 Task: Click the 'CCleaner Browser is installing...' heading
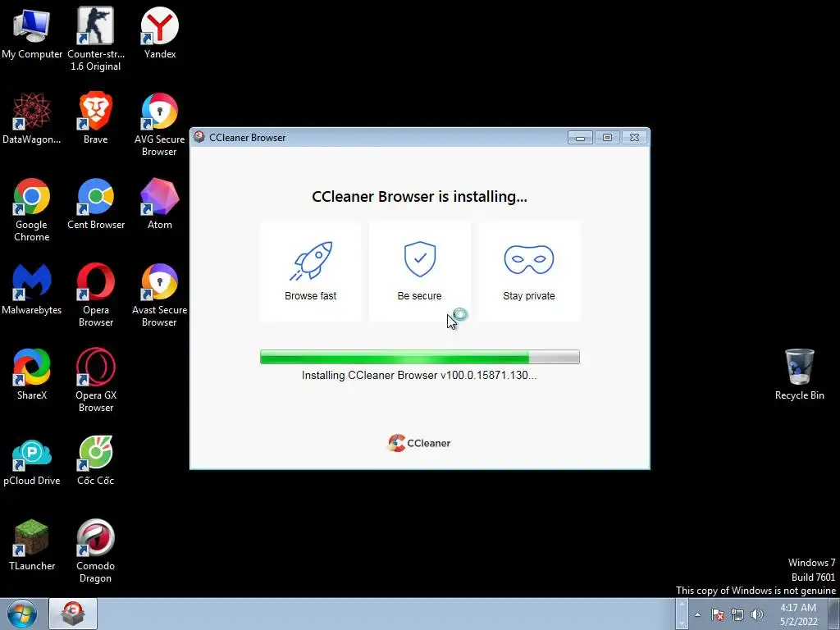[419, 197]
